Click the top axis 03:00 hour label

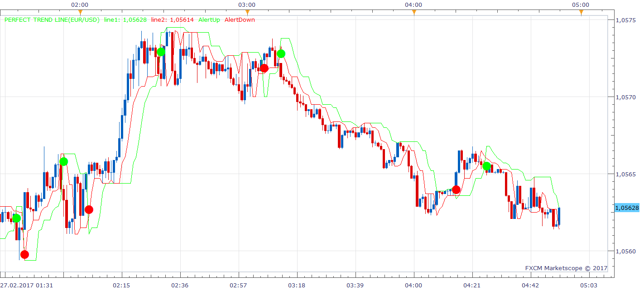coord(247,5)
